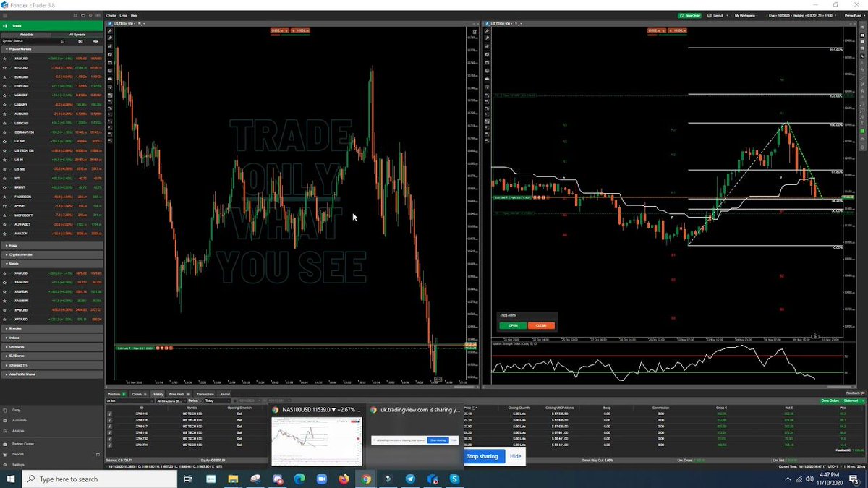Open Firefox from the taskbar
This screenshot has height=488, width=868.
point(344,479)
